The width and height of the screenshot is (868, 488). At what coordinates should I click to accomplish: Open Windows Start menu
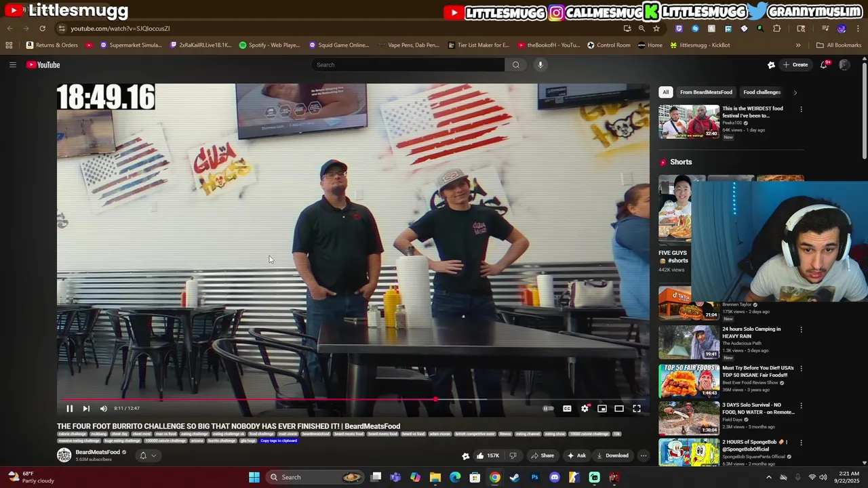[254, 477]
